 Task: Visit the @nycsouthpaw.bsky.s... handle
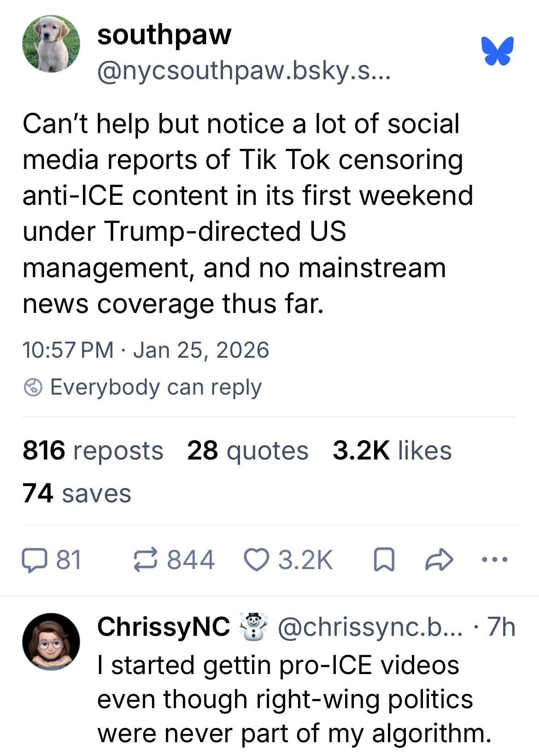pos(243,71)
